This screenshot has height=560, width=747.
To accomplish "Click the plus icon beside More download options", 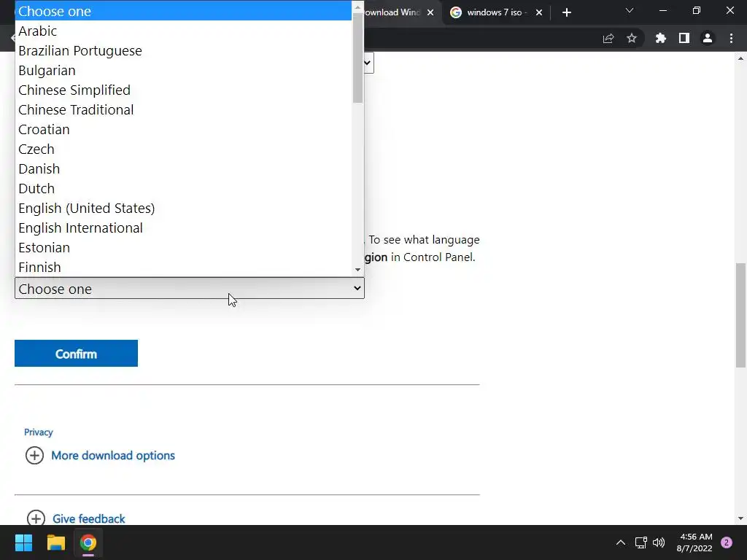I will (34, 455).
